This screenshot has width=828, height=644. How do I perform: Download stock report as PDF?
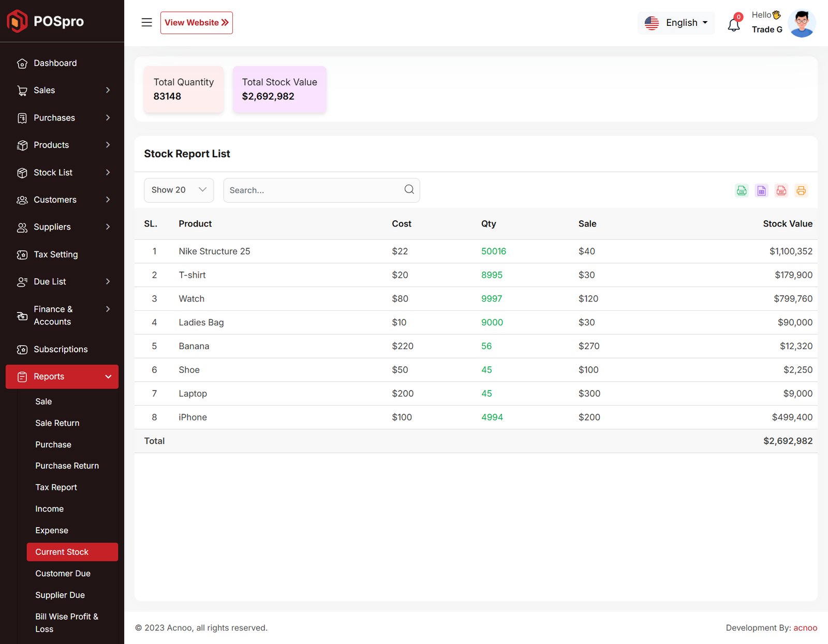(781, 190)
